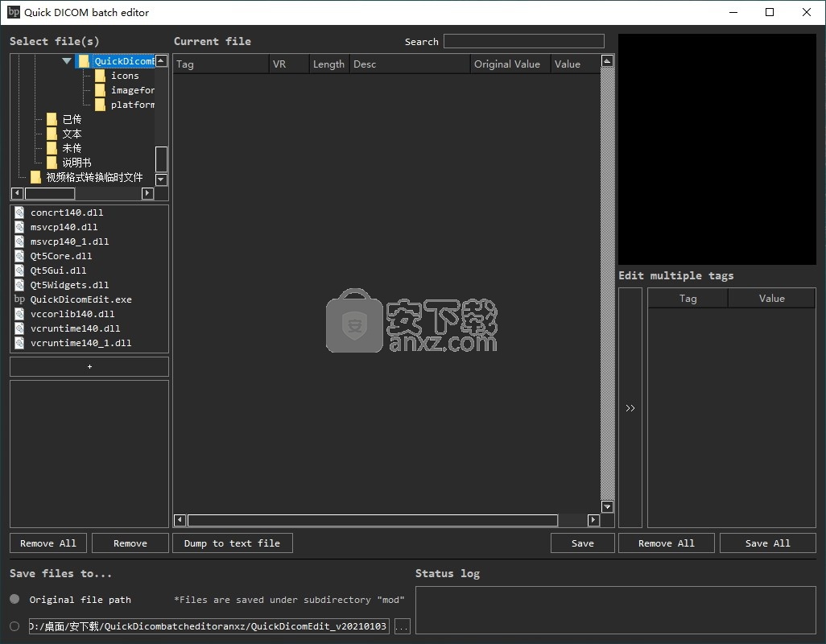Collapse the QuickDicomE folder tree node
The width and height of the screenshot is (826, 644).
pyautogui.click(x=66, y=61)
